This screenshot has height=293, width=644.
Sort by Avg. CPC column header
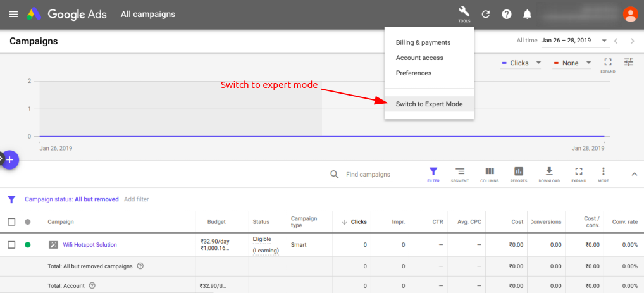[x=469, y=222]
